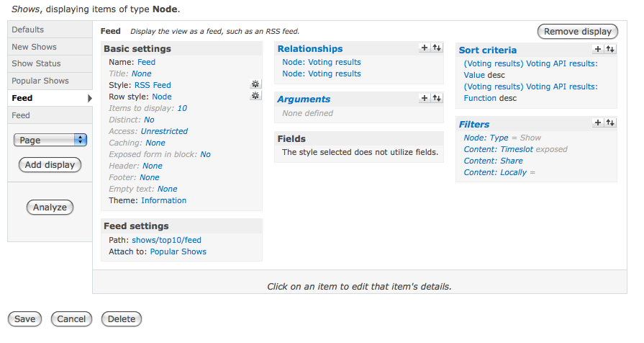Open the Page display type dropdown

50,140
